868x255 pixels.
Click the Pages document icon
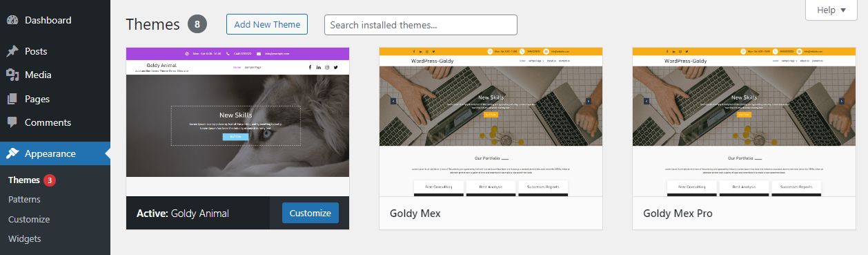[x=12, y=99]
